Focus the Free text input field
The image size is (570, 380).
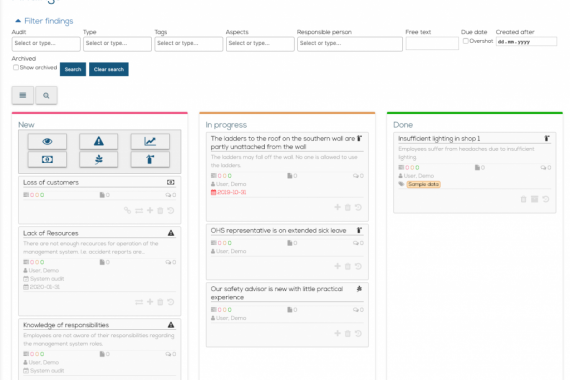432,43
